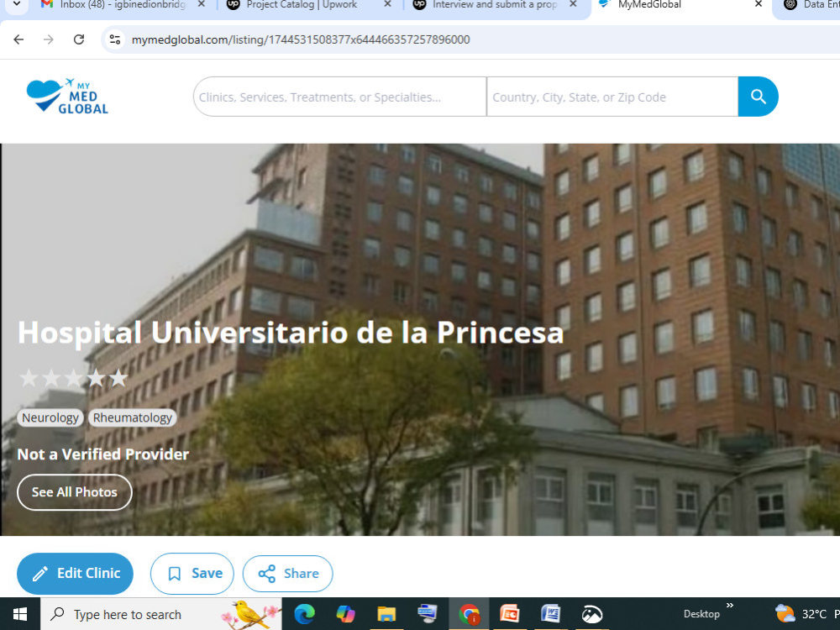Open the tab search dropdown arrow
840x630 pixels.
17,4
